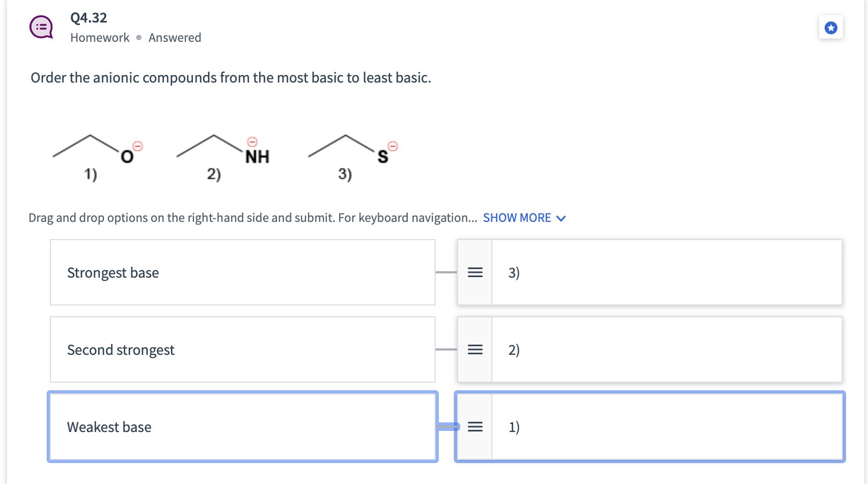Grab the drag handle for option 2)
This screenshot has height=484, width=868.
tap(475, 349)
